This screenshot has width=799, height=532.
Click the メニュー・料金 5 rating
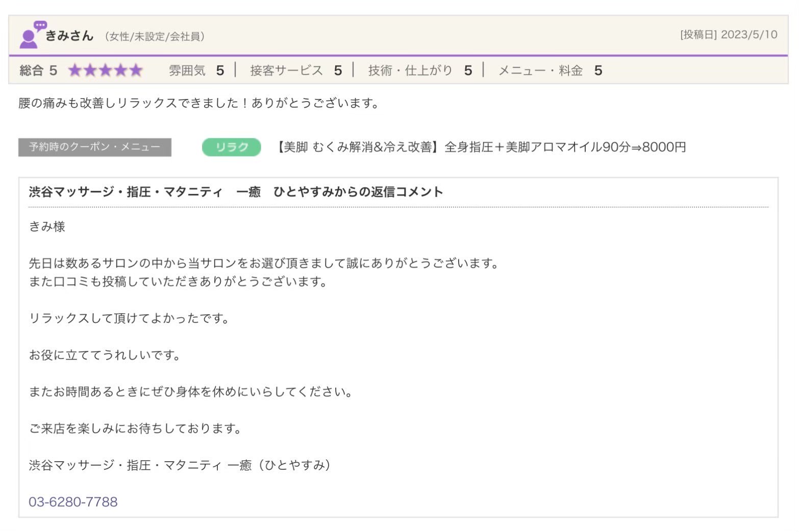click(x=551, y=70)
